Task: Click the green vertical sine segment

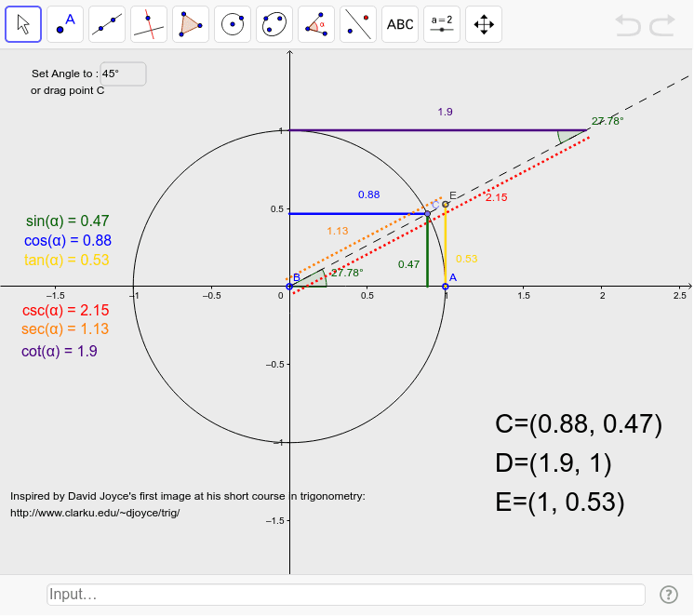Action: tap(427, 252)
